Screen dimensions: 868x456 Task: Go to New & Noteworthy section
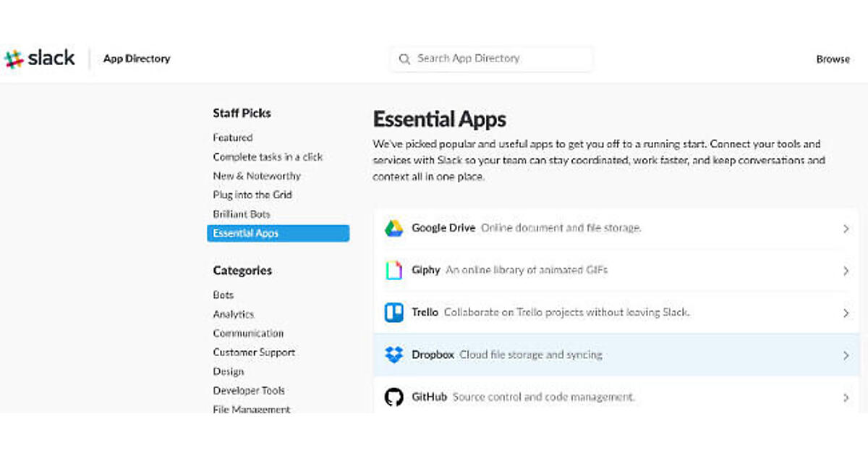pos(256,176)
